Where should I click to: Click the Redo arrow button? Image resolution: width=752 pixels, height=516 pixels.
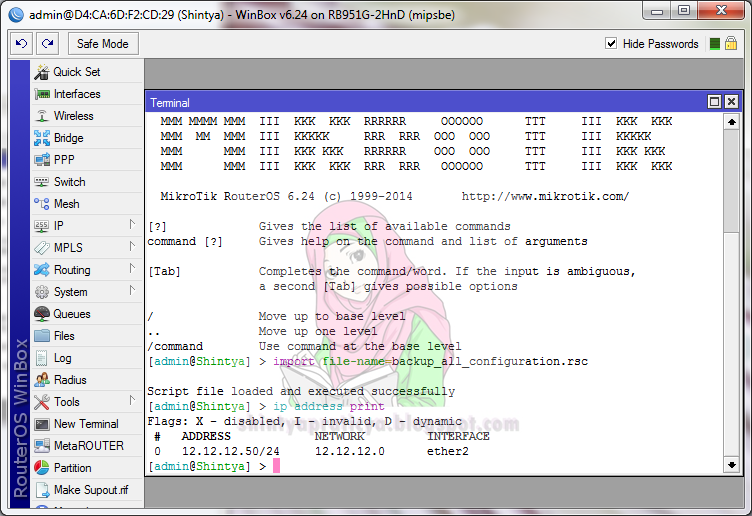pos(47,44)
